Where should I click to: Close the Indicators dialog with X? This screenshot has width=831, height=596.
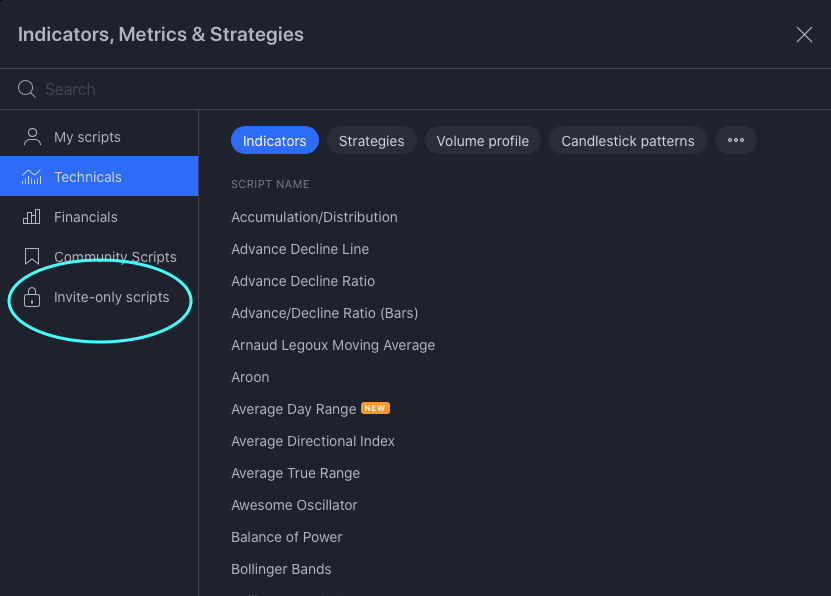tap(804, 35)
